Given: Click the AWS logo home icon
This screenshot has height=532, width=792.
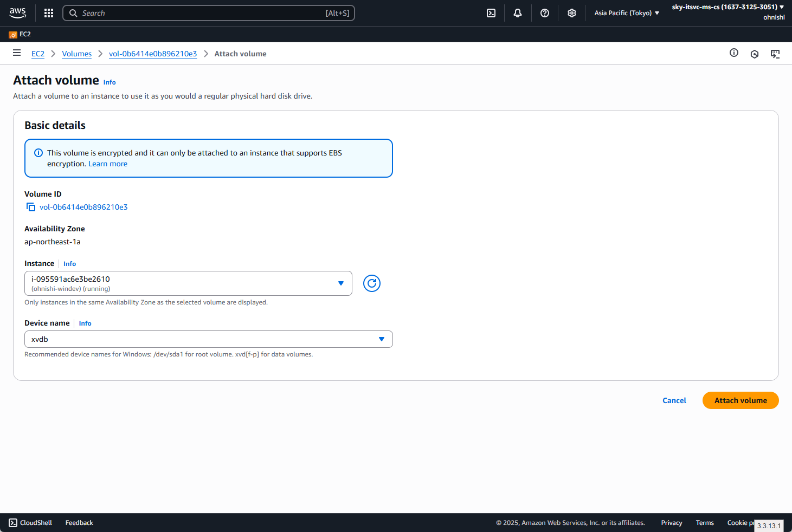Looking at the screenshot, I should [17, 13].
